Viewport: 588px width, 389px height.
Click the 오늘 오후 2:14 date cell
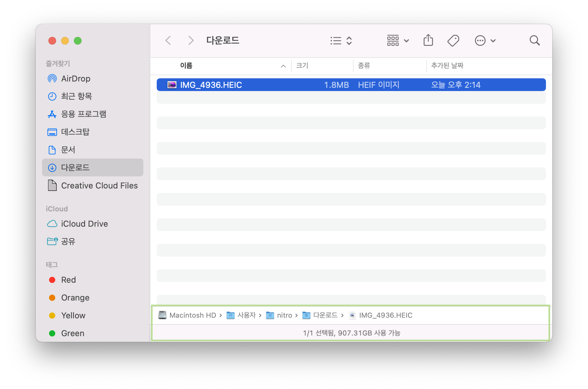[x=456, y=85]
